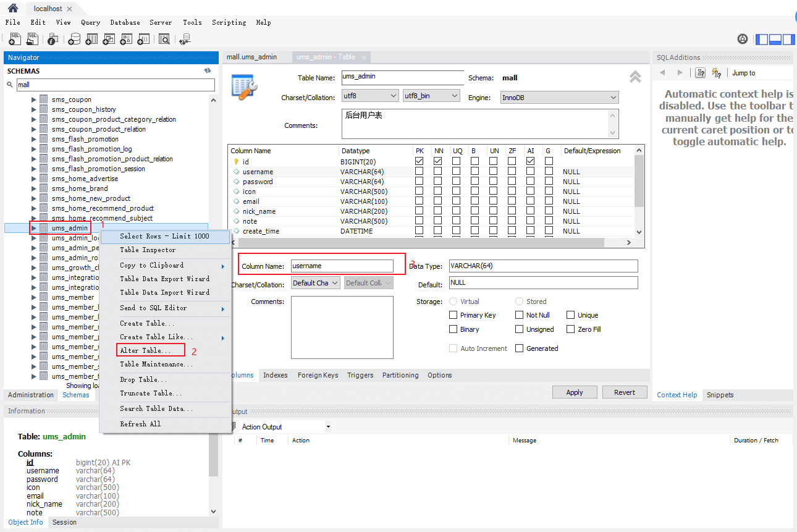Click the Table Name field
This screenshot has height=532, width=797.
[x=402, y=78]
